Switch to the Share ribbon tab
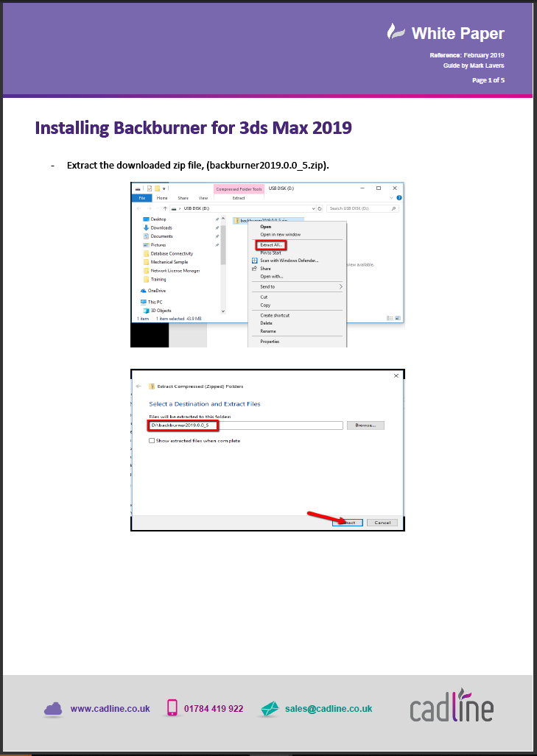537x756 pixels. [x=183, y=198]
